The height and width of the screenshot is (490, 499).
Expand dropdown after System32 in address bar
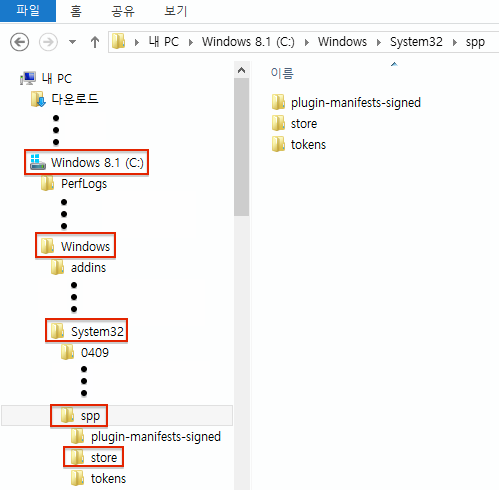pyautogui.click(x=455, y=42)
